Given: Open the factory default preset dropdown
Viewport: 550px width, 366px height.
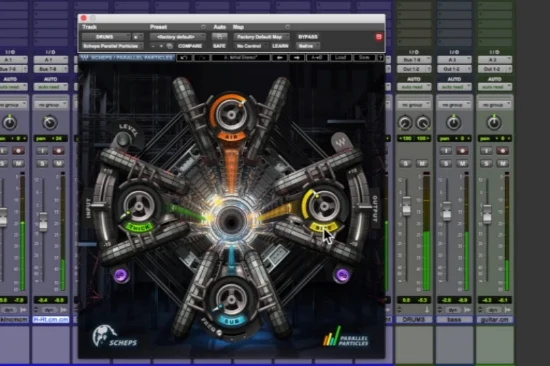Looking at the screenshot, I should pyautogui.click(x=177, y=36).
